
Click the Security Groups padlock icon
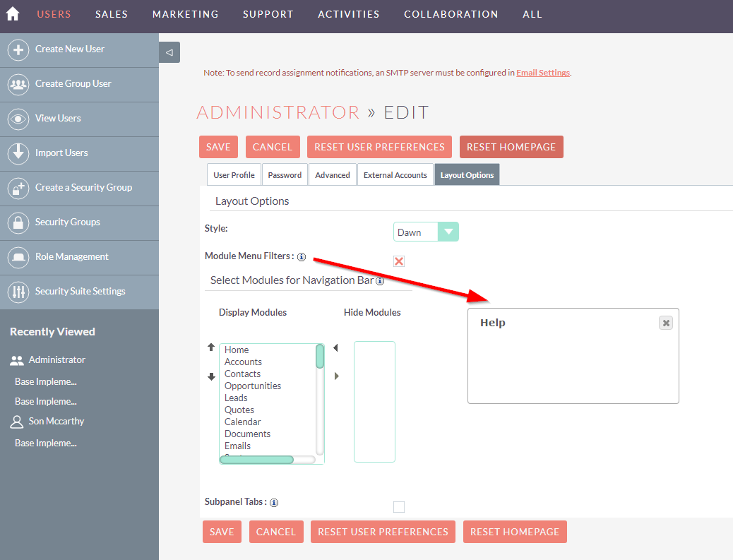click(19, 222)
